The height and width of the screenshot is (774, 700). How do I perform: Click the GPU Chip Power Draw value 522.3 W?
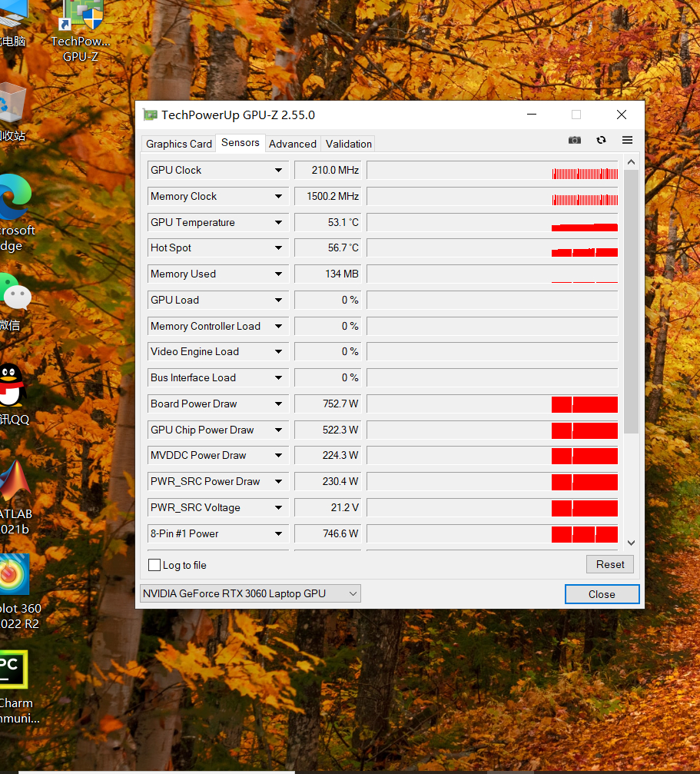click(x=328, y=430)
